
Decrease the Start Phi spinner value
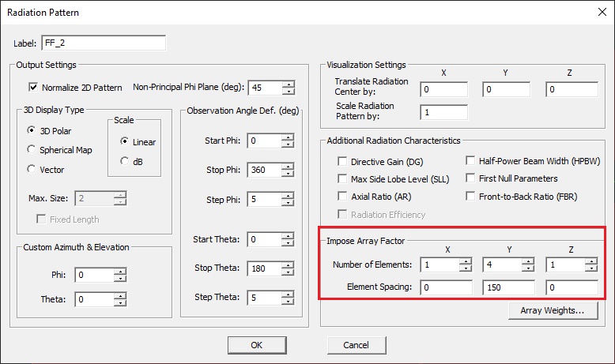coord(288,145)
